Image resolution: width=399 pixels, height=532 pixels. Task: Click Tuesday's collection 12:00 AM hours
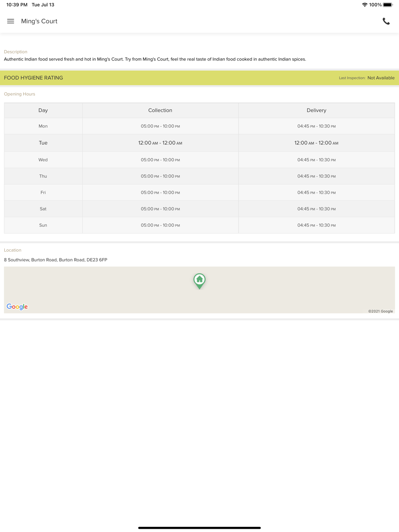(160, 143)
